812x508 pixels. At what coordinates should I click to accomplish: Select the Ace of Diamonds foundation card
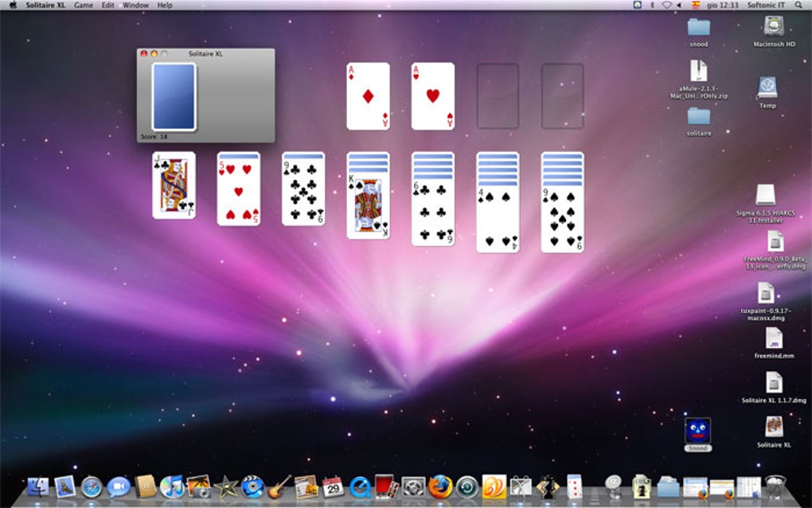coord(369,96)
